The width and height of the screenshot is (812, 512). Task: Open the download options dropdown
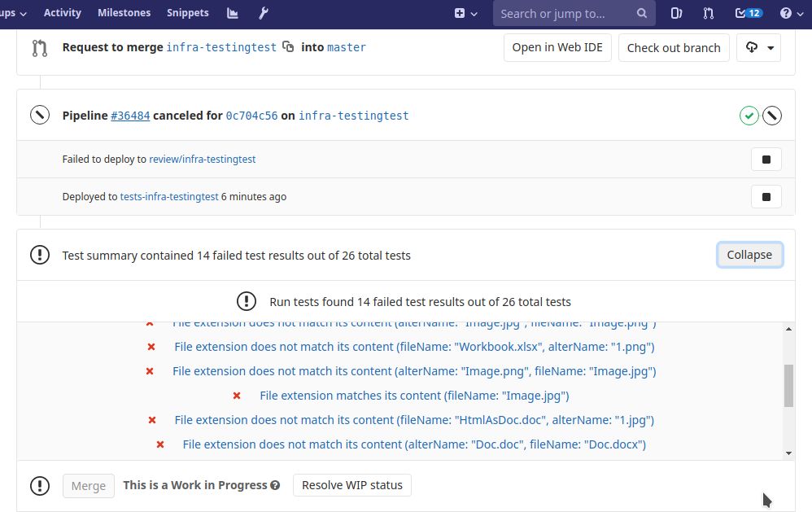(x=758, y=48)
